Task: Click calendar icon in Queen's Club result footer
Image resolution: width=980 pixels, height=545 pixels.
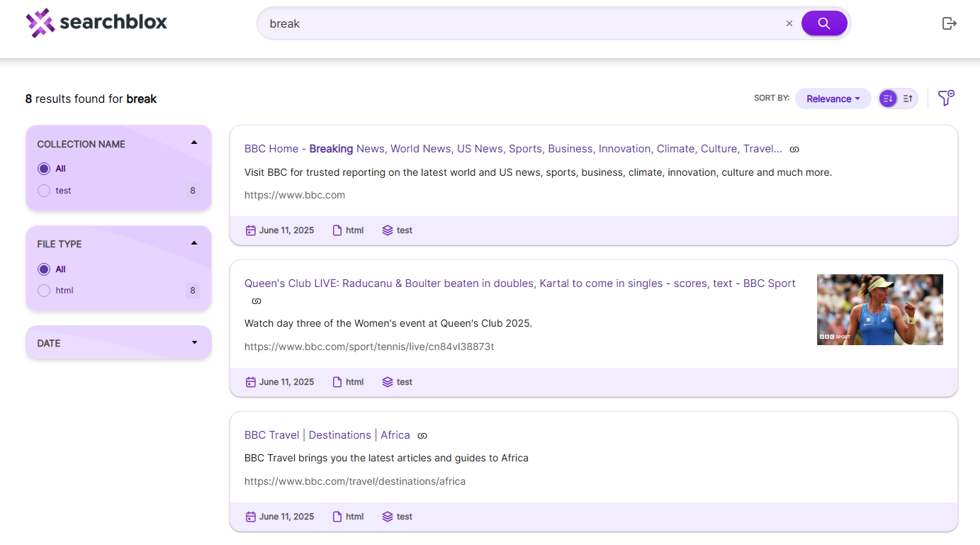Action: coord(250,382)
